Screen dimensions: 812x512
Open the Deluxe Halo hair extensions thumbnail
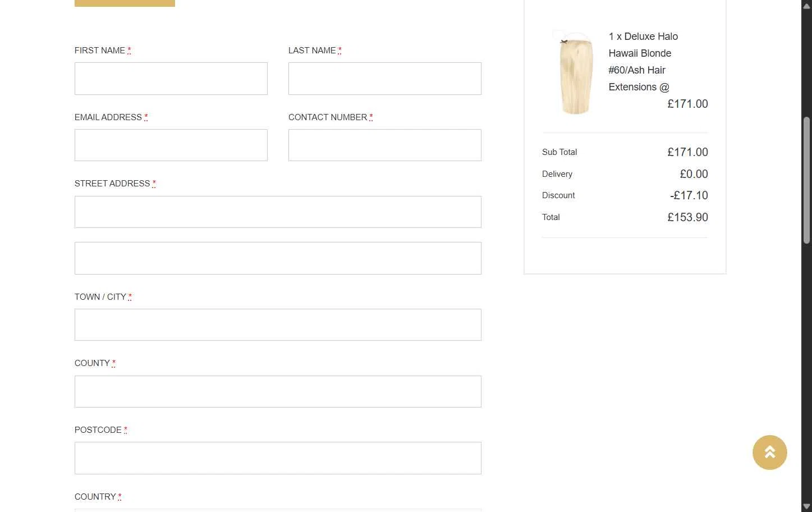pos(575,73)
